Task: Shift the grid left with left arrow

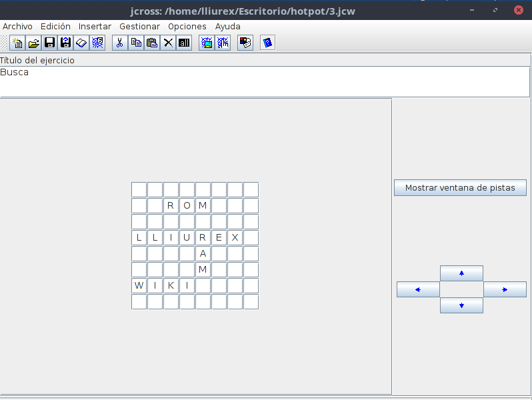Action: coord(418,289)
